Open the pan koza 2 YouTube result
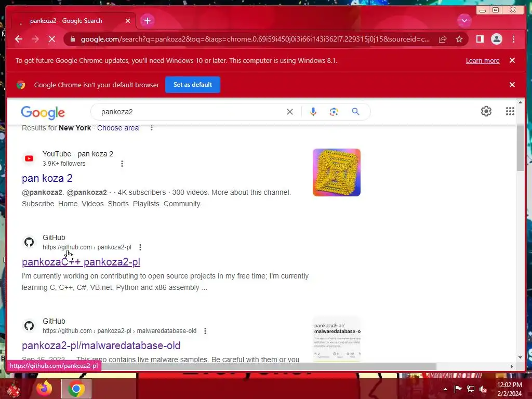 (47, 178)
